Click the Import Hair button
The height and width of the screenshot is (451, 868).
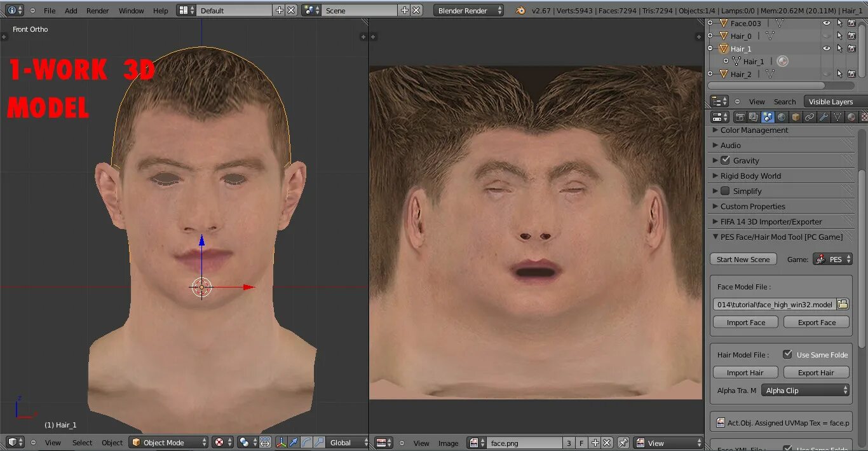pos(745,373)
